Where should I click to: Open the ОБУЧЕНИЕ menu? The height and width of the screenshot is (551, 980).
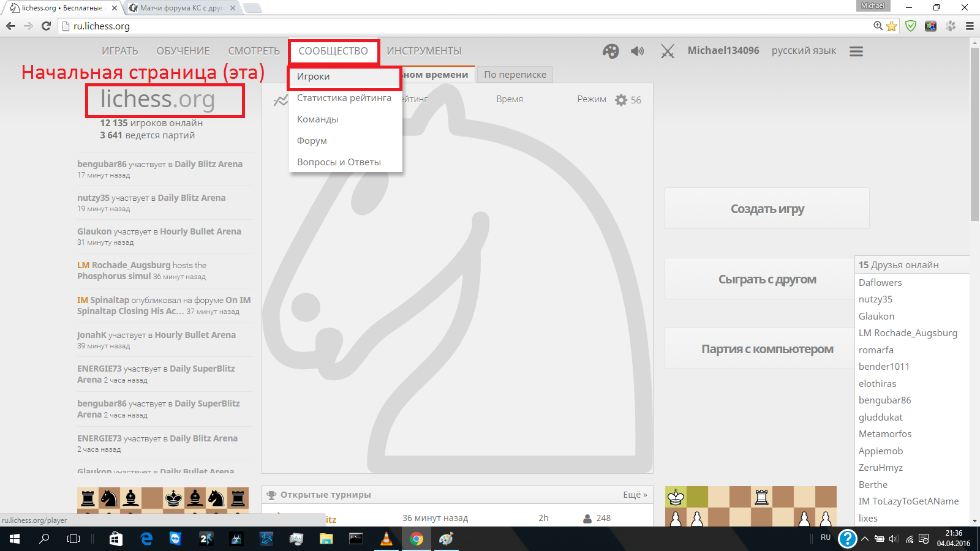click(183, 51)
